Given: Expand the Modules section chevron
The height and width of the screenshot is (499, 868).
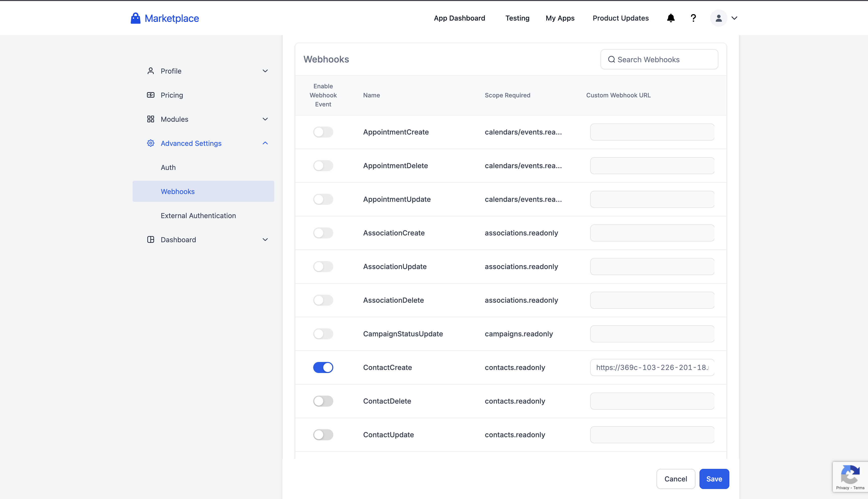Looking at the screenshot, I should (x=265, y=119).
